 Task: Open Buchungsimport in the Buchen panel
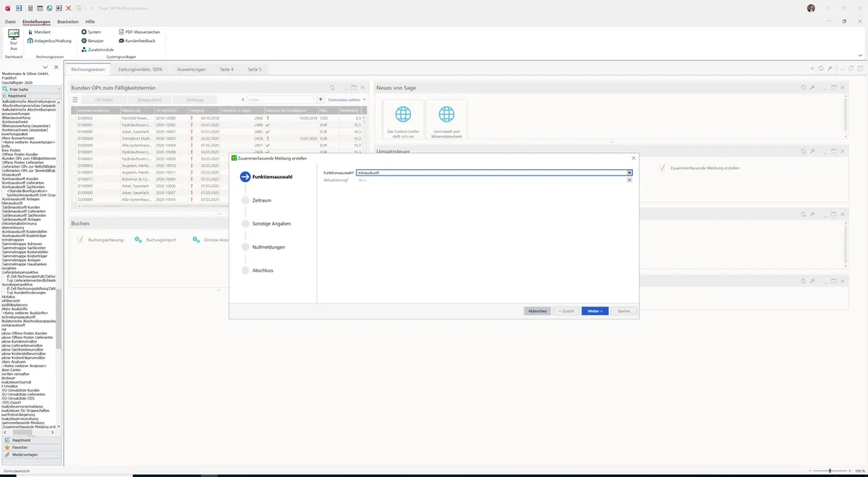click(156, 239)
